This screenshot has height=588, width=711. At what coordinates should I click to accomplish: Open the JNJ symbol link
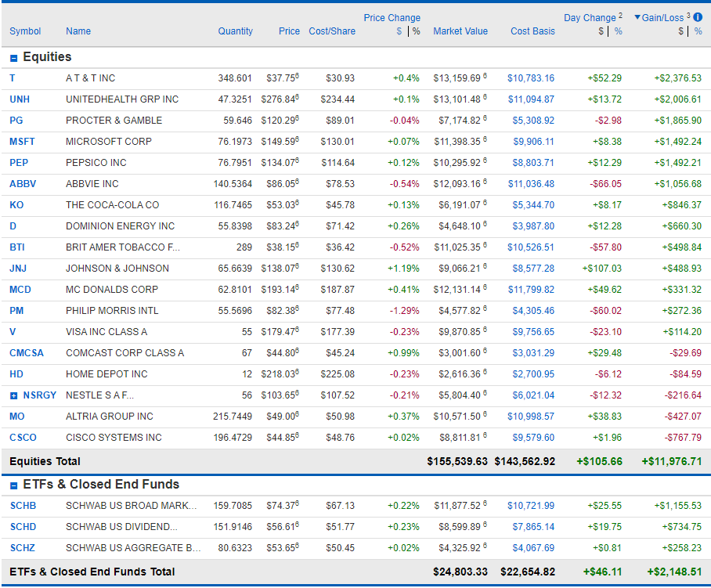pyautogui.click(x=18, y=269)
